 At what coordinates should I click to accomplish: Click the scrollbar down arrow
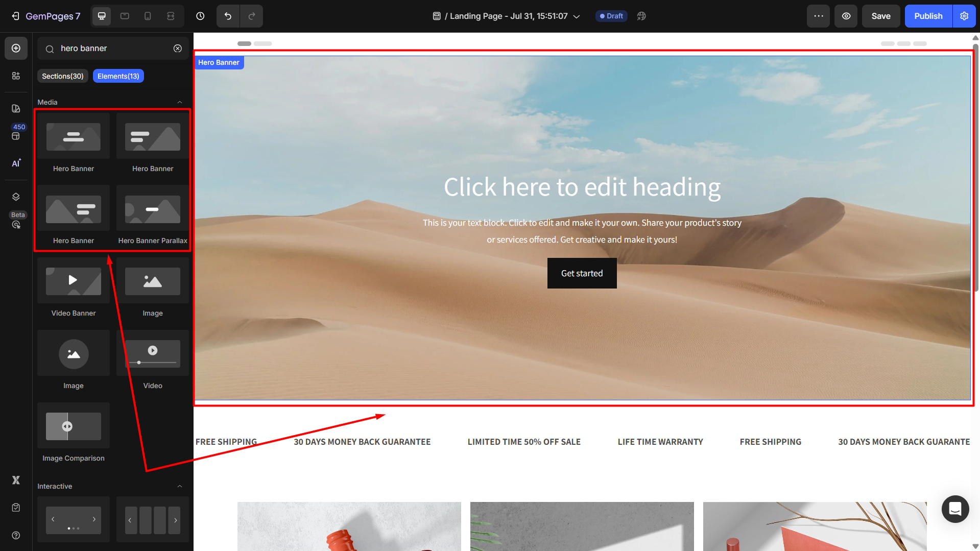pos(975,546)
